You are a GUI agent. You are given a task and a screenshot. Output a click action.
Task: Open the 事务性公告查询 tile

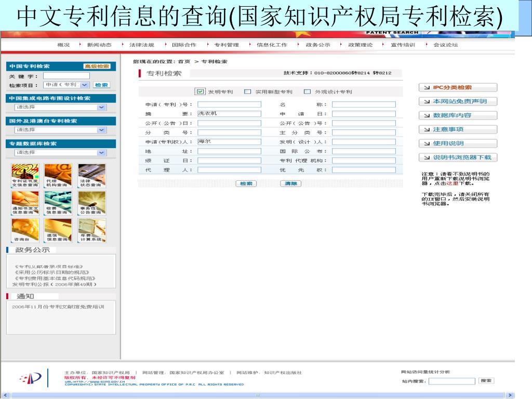(x=91, y=203)
